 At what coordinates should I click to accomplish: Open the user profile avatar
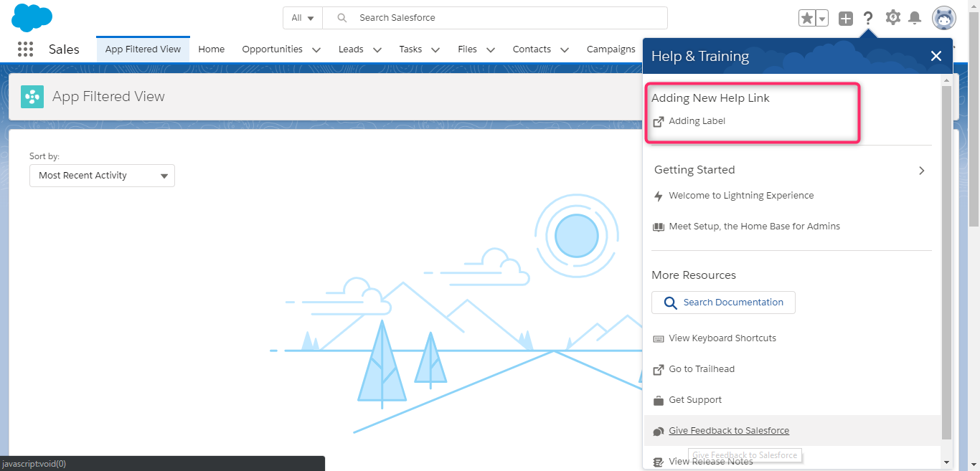[x=943, y=18]
